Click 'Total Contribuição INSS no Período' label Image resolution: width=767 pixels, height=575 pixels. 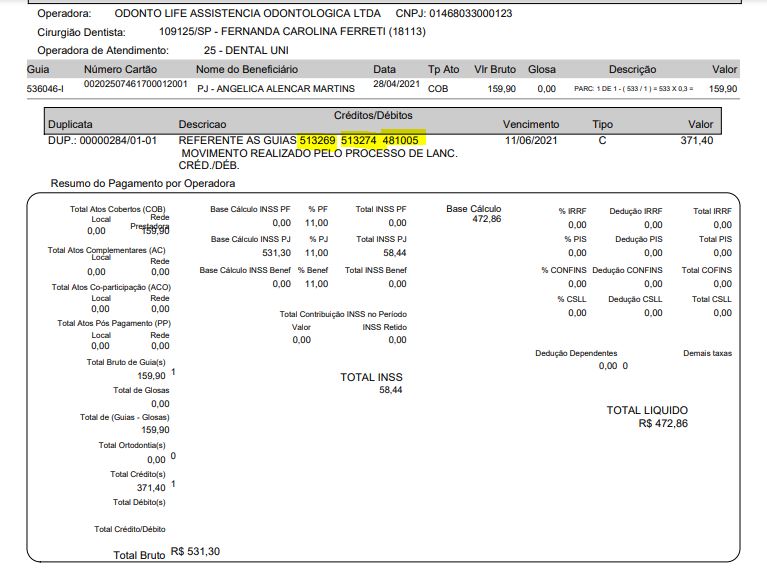coord(343,314)
